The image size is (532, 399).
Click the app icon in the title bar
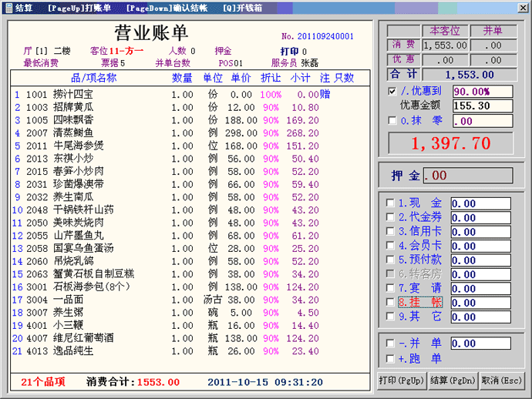(x=8, y=7)
